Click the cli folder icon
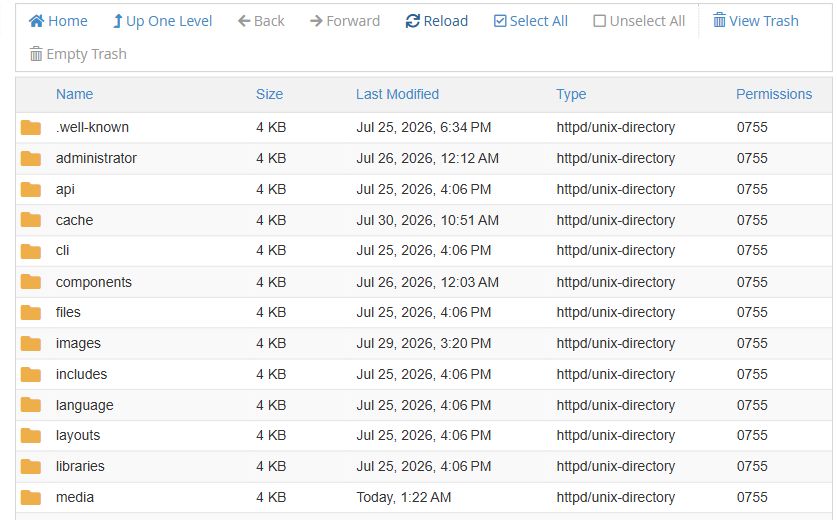Viewport: 837px width, 520px height. point(31,251)
